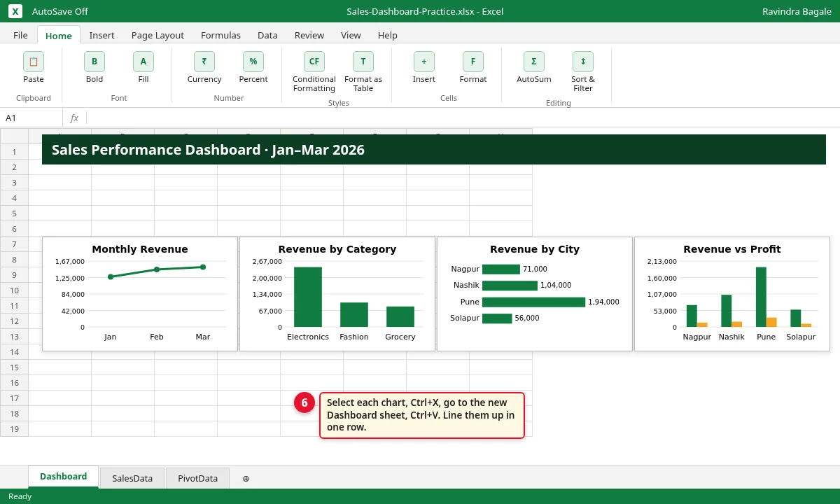
Task: Switch to the Page Layout tab
Action: coord(157,35)
